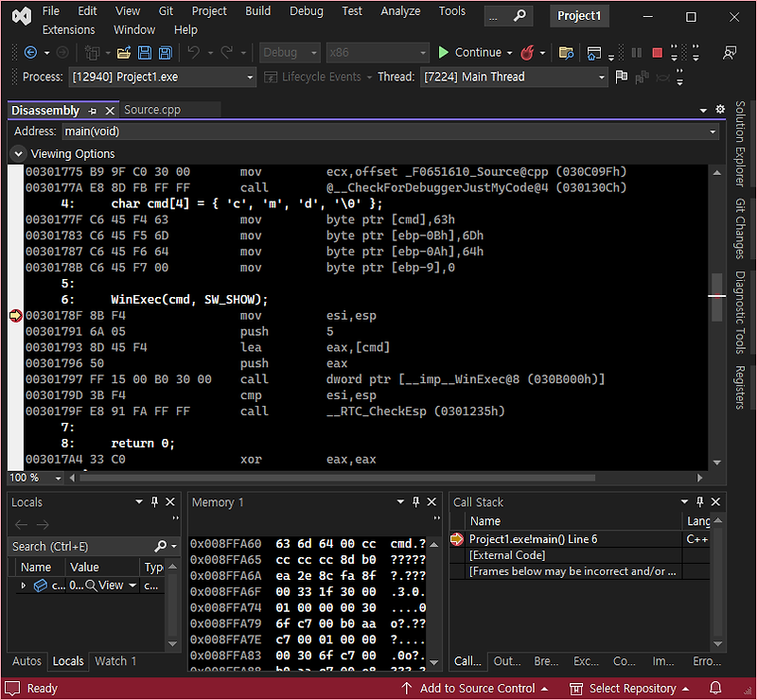
Task: Expand the Viewing Options section
Action: pos(19,153)
